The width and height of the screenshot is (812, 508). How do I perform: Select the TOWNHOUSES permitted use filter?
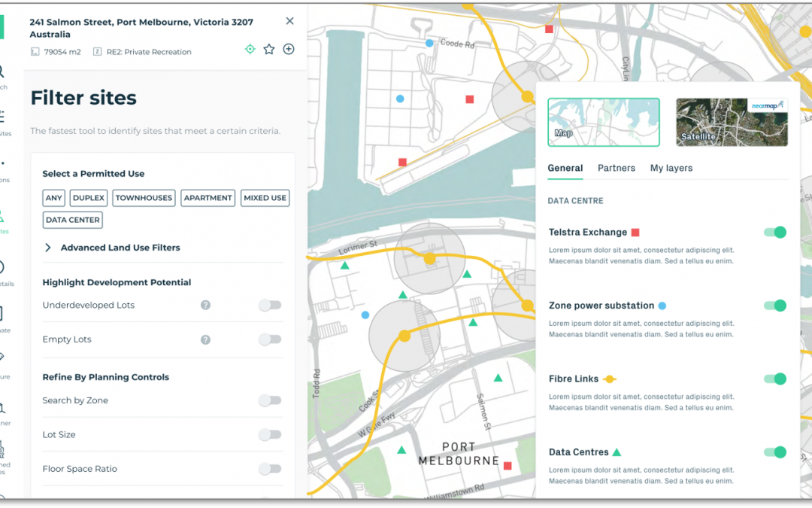[x=144, y=198]
